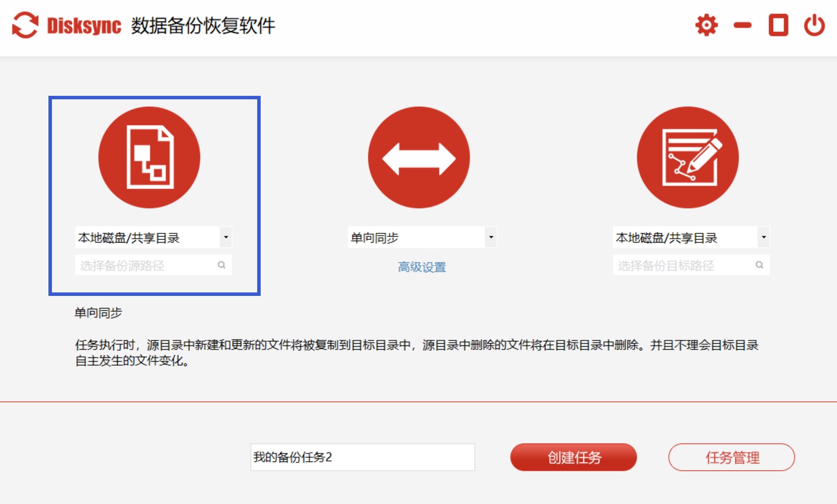This screenshot has height=504, width=837.
Task: Expand the target 本地磁盘/共享目录 dropdown
Action: (x=763, y=238)
